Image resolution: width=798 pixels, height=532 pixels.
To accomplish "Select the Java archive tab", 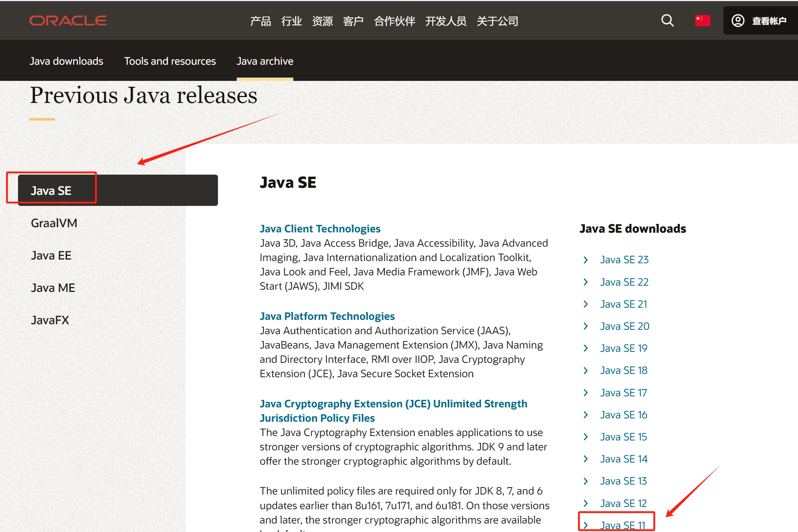I will (x=265, y=61).
